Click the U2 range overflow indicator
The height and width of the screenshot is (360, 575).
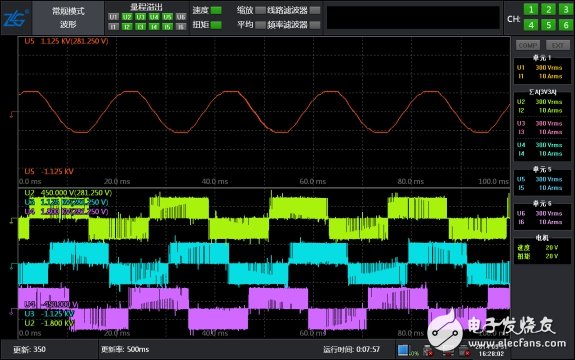click(127, 17)
